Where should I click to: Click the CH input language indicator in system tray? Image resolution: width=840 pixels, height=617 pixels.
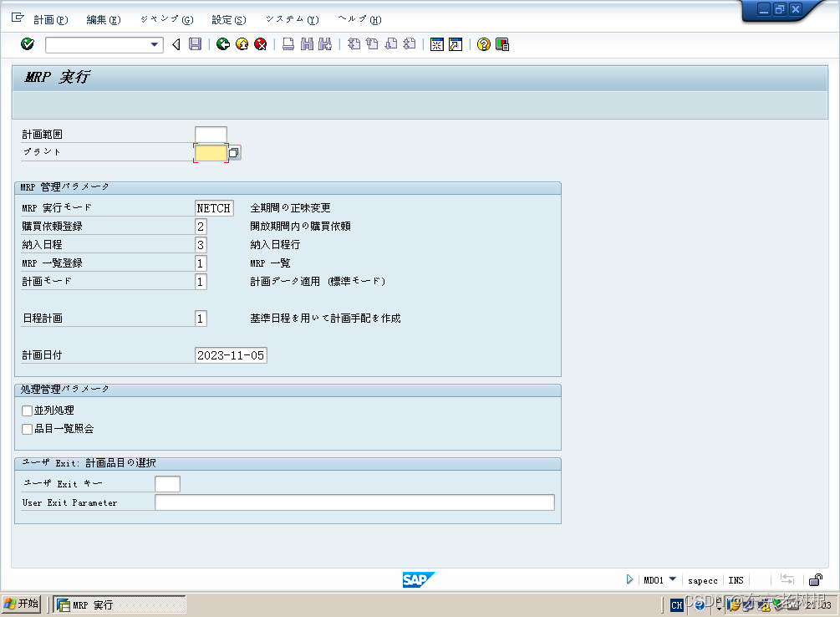pos(675,604)
